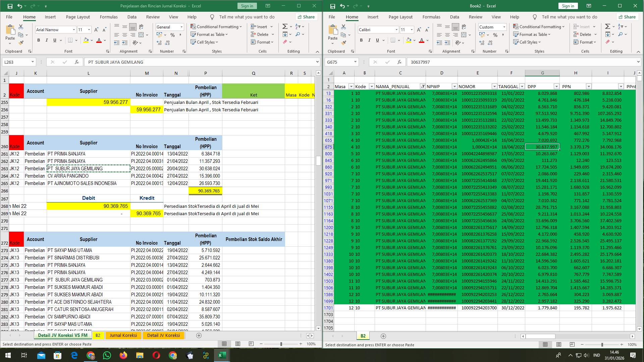Toggle Italic formatting in Book2

(x=369, y=40)
